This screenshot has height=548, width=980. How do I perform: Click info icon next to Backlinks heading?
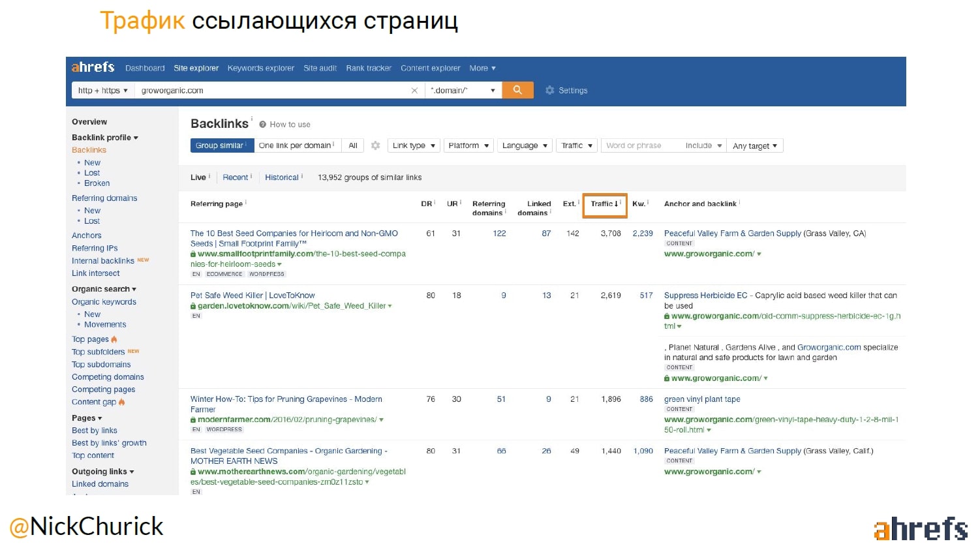pos(252,119)
